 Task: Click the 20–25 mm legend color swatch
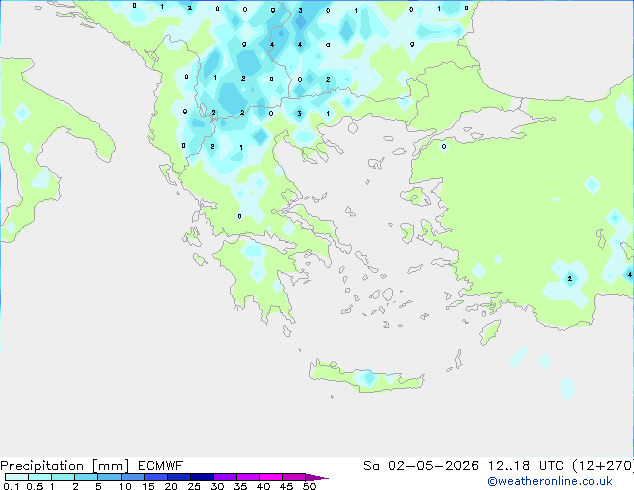click(179, 477)
